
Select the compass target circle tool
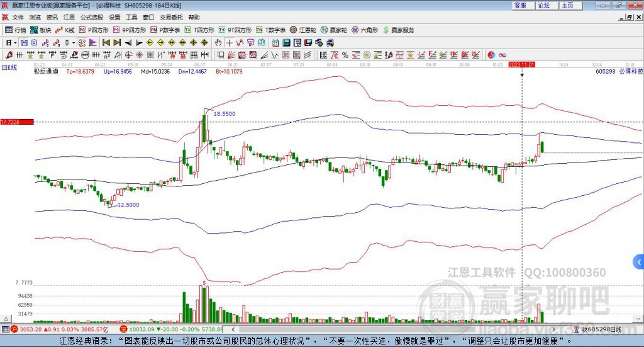128,55
